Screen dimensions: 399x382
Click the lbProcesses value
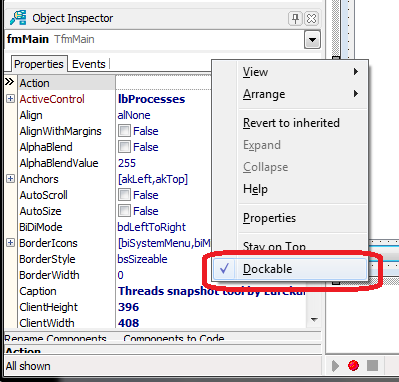pyautogui.click(x=151, y=99)
